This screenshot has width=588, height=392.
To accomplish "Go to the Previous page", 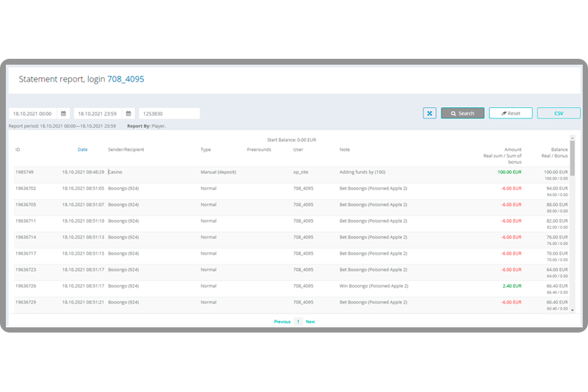I will (x=282, y=321).
